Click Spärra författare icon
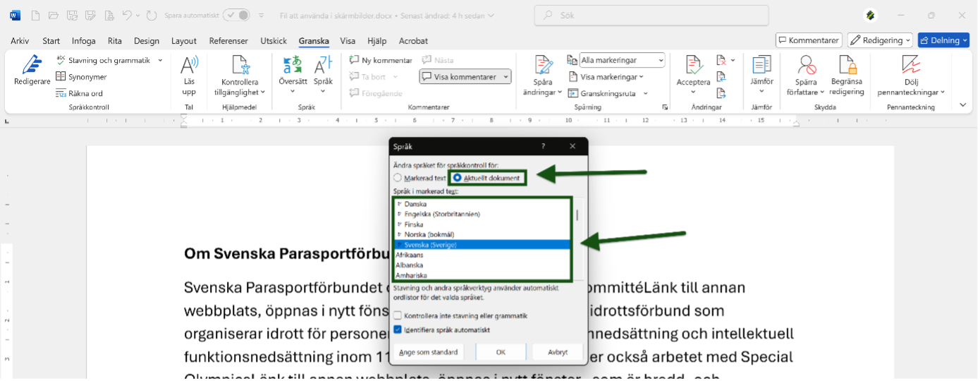This screenshot has height=381, width=980. click(807, 65)
